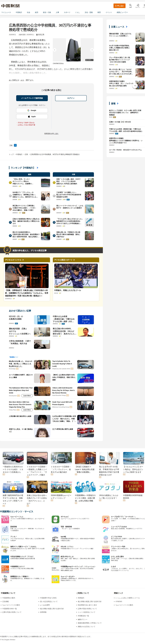Click メールアドレスで無料登録 button
The image size is (145, 644).
[x=32, y=98]
